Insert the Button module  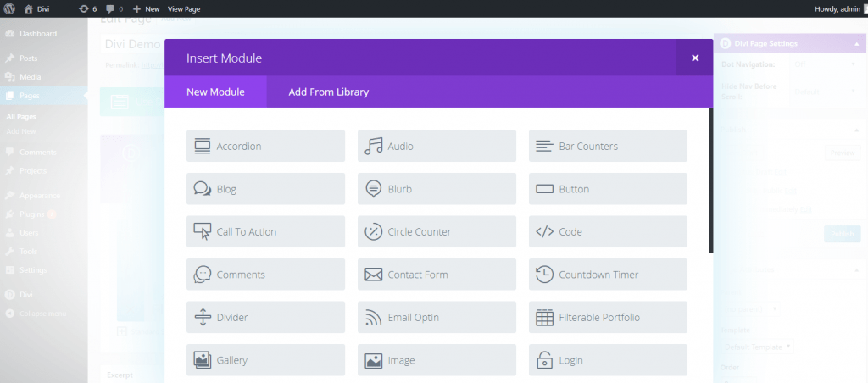pyautogui.click(x=608, y=189)
